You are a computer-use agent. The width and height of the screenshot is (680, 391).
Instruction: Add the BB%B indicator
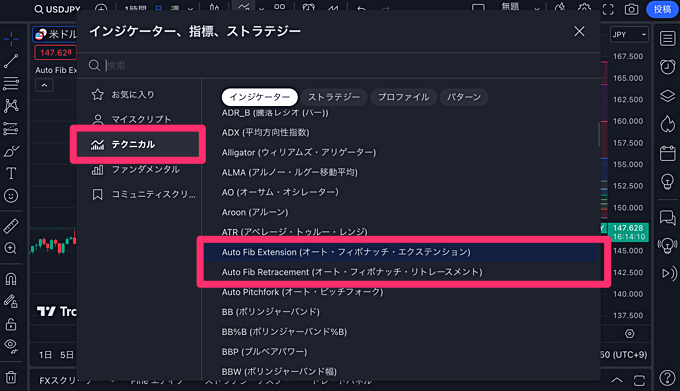pyautogui.click(x=401, y=332)
